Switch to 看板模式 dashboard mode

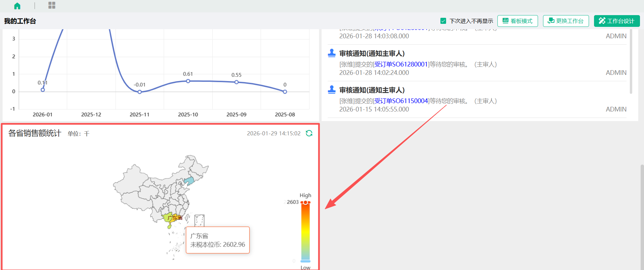[517, 21]
